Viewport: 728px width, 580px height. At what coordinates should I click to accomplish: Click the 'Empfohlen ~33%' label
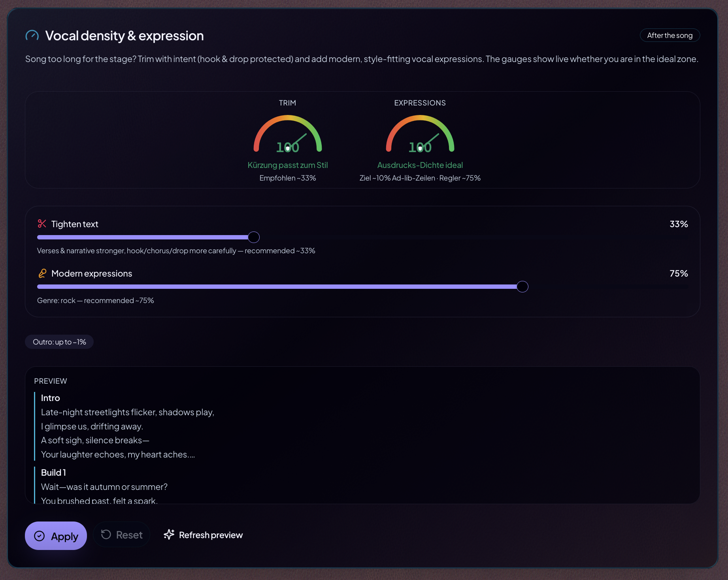click(x=288, y=178)
